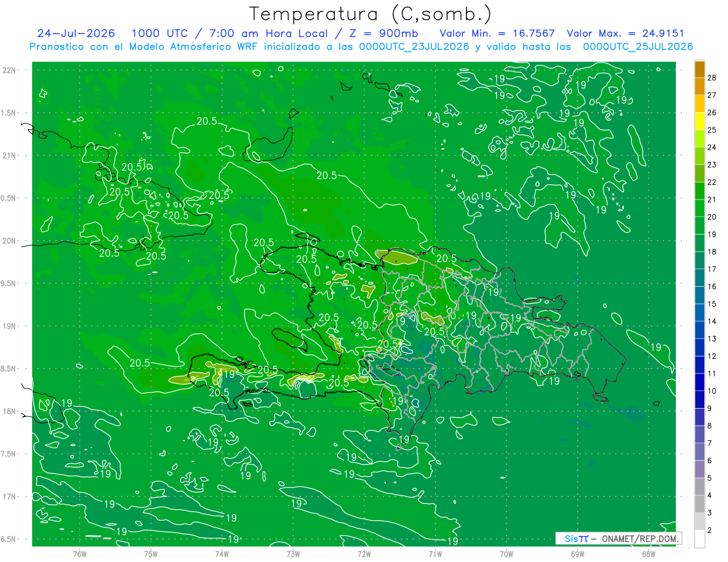Click the 'Sisπ – ONAMET/REP.DOM.' credit label
Image resolution: width=728 pixels, height=562 pixels.
(619, 538)
